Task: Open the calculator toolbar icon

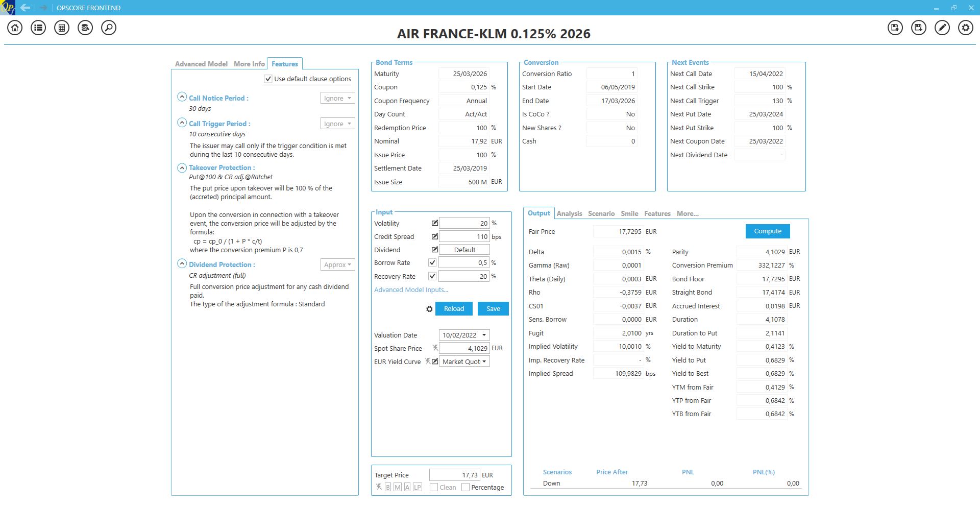Action: pyautogui.click(x=62, y=28)
